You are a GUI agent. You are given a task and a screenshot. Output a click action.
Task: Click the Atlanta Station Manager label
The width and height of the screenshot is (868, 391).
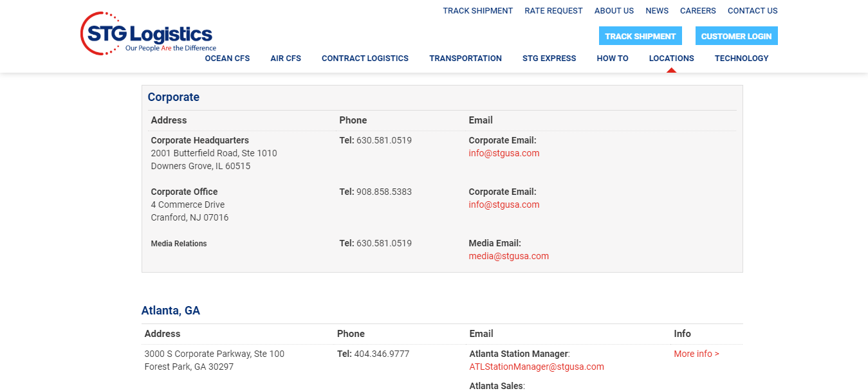coord(519,354)
